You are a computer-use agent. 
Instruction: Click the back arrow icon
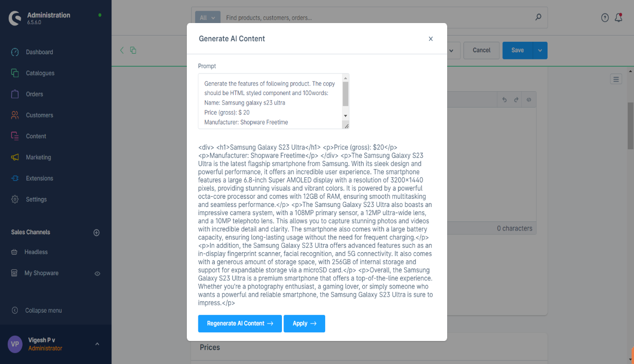[x=122, y=50]
